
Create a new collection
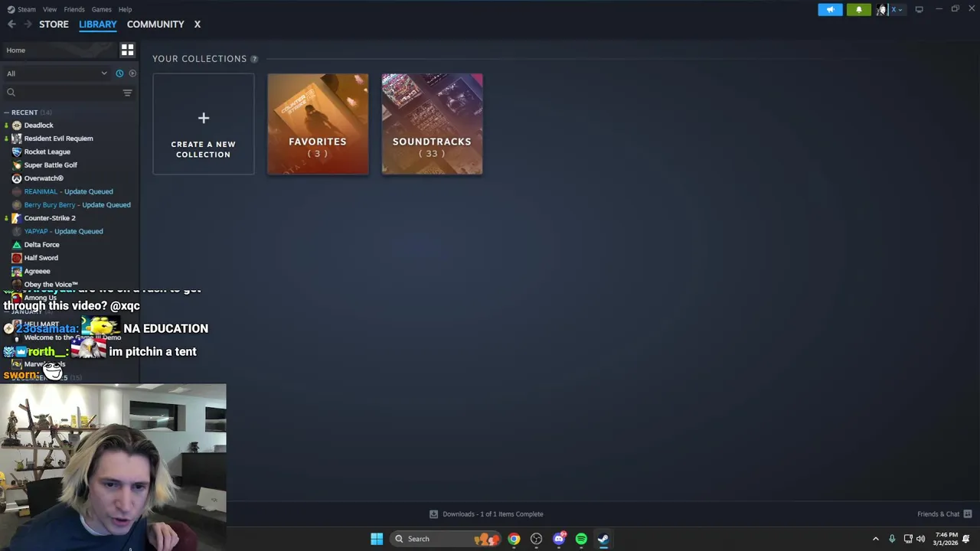click(x=203, y=124)
